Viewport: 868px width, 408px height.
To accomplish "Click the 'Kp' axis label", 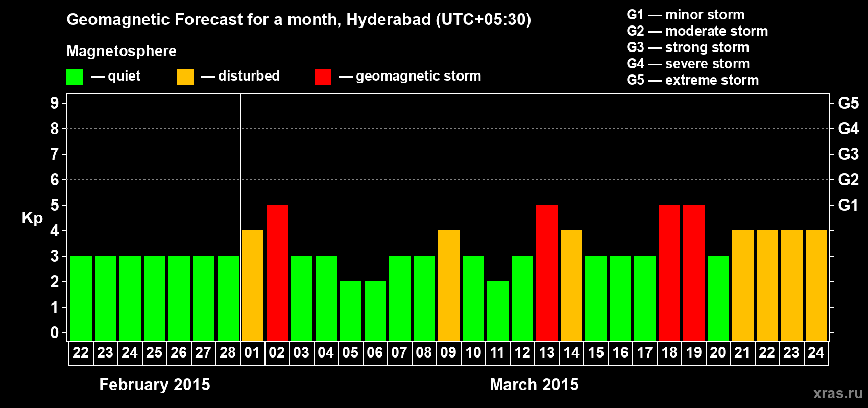I will [32, 218].
